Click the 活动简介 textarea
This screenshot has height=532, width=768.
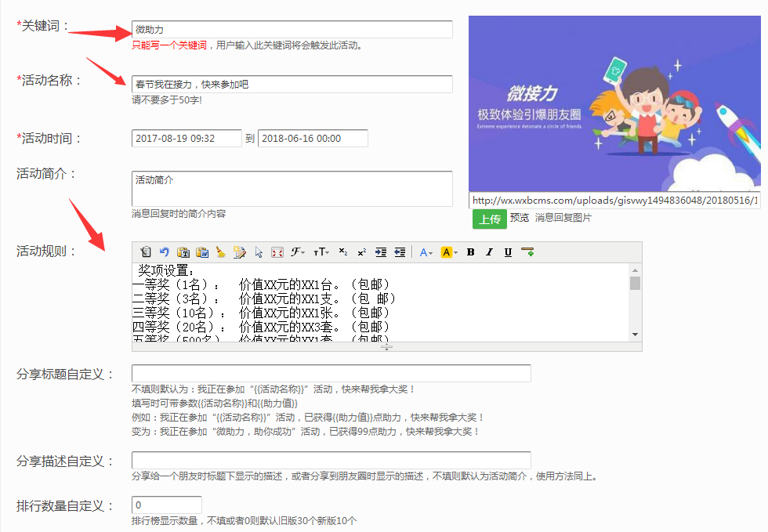292,189
